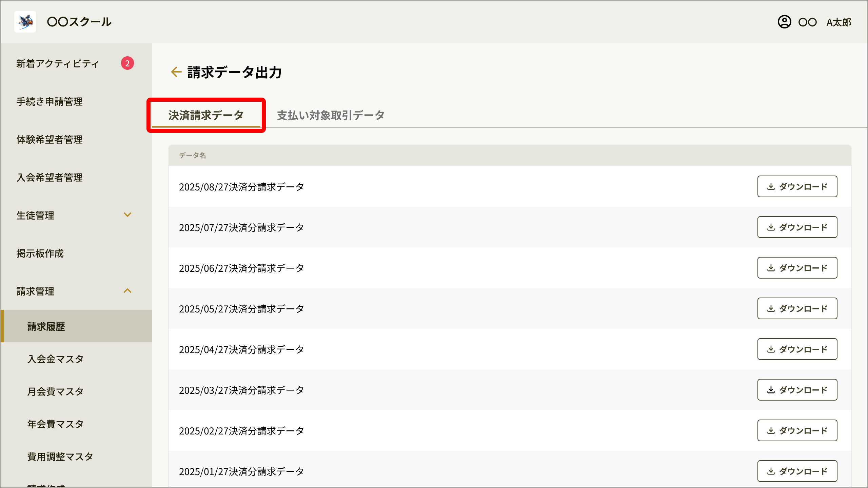Open 掲示板作成 in the sidebar

coord(40,253)
